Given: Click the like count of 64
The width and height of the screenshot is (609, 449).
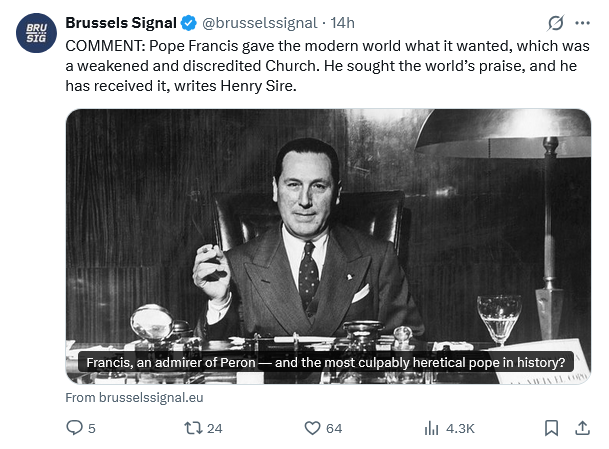Looking at the screenshot, I should [x=334, y=428].
